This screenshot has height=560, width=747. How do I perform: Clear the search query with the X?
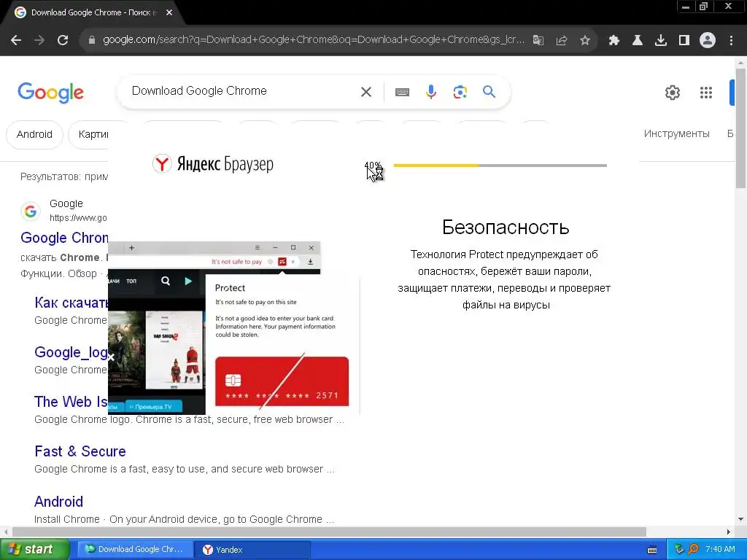[x=366, y=91]
